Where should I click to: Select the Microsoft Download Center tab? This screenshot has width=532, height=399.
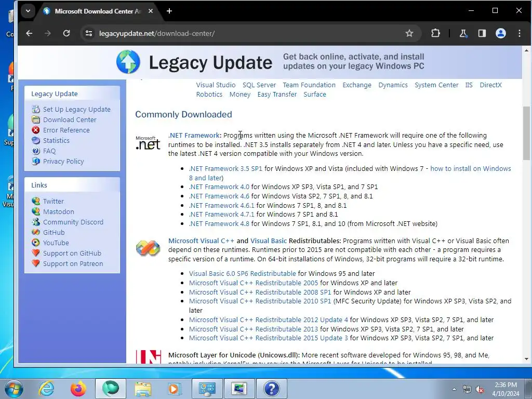tap(97, 11)
